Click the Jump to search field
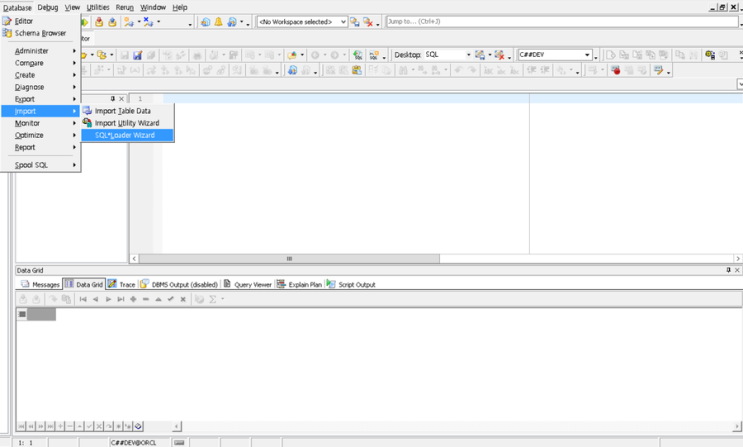The image size is (743, 447). pos(562,22)
